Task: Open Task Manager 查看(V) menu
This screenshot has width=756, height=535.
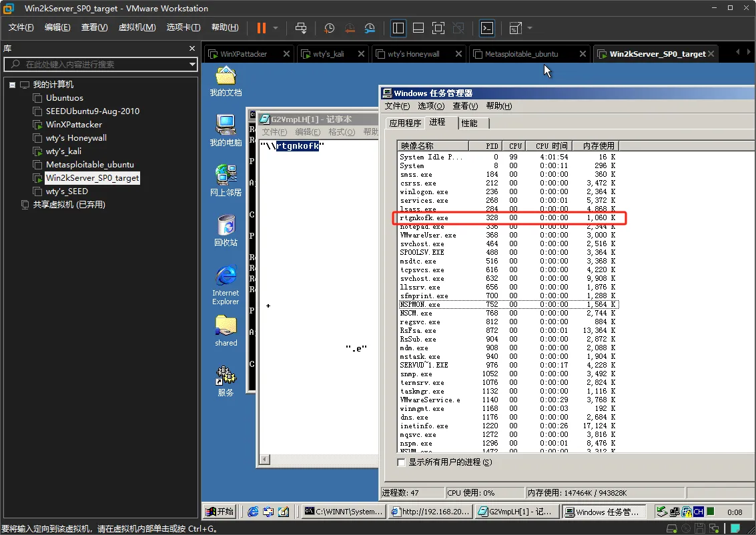Action: tap(465, 106)
